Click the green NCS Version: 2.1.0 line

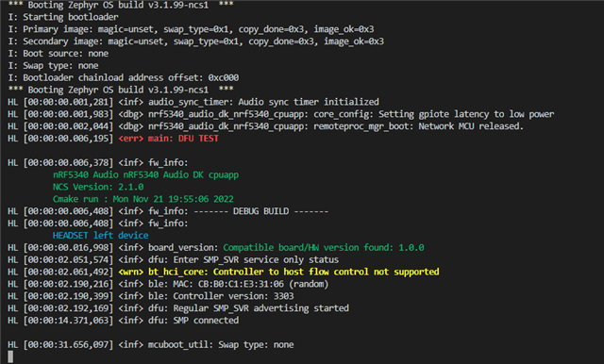(x=98, y=187)
